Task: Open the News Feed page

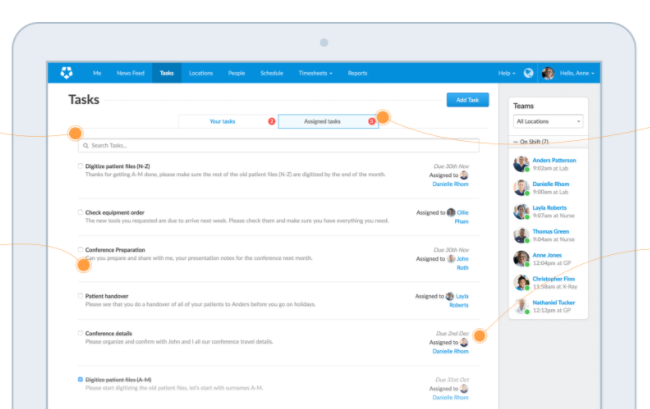Action: coord(131,73)
